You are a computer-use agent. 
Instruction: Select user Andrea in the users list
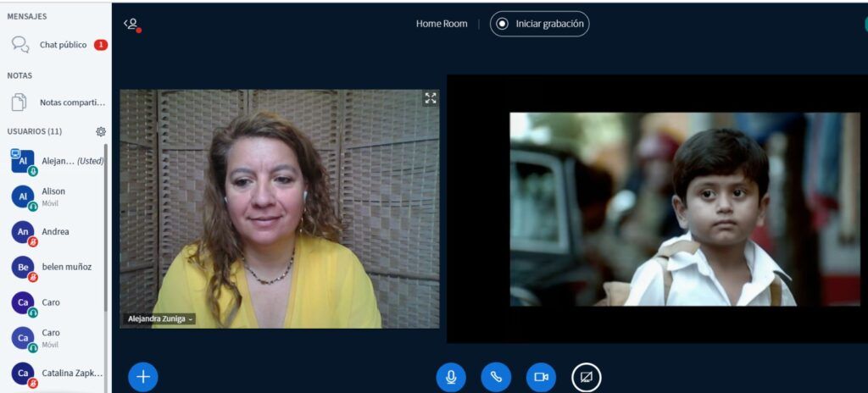[x=55, y=232]
